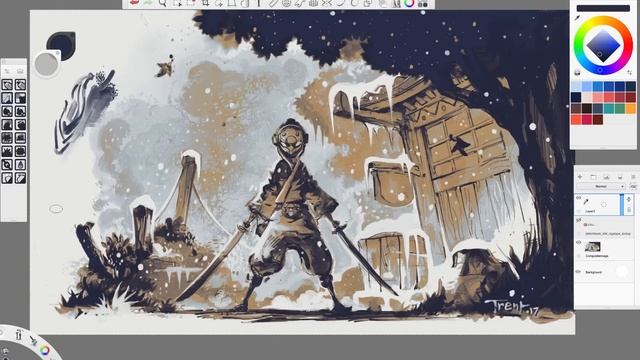640x360 pixels.
Task: Pick the third-row left brush in brush palette
Action: point(7,111)
